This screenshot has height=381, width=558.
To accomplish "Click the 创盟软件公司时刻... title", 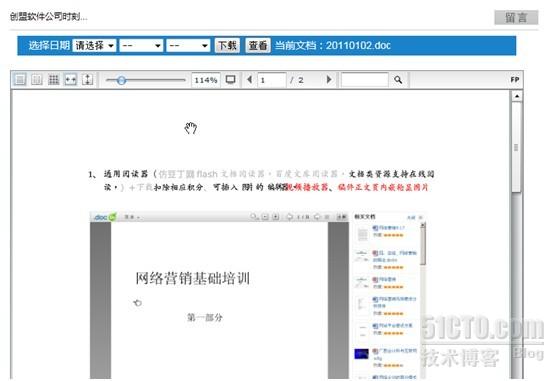I will click(x=48, y=17).
